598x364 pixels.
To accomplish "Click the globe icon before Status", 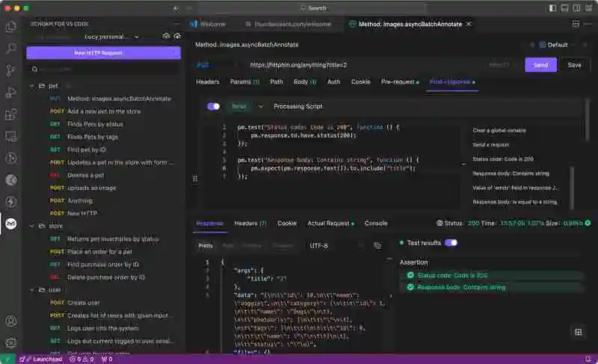I will click(x=440, y=223).
